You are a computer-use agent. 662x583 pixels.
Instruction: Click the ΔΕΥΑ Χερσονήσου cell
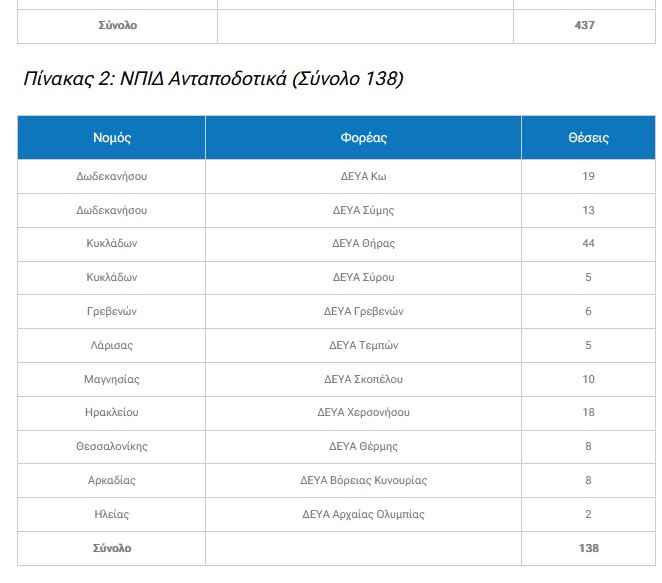[x=363, y=412]
